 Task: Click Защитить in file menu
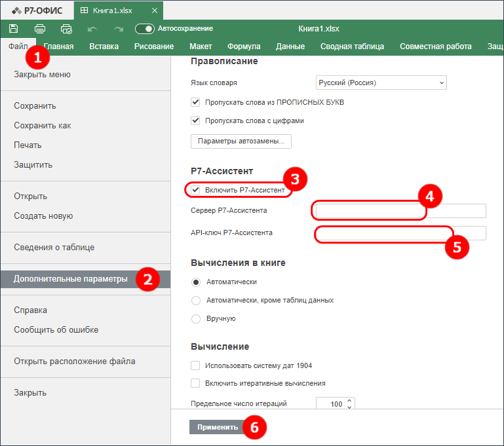click(x=33, y=165)
